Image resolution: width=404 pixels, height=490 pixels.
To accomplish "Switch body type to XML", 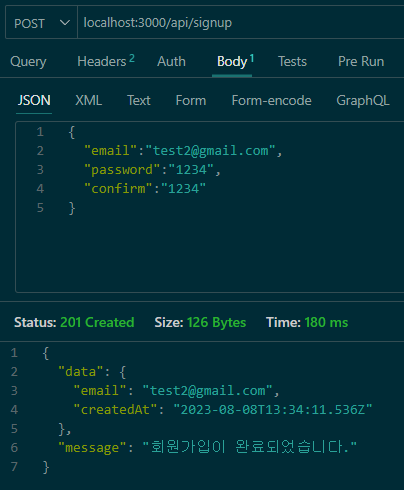I will [89, 101].
